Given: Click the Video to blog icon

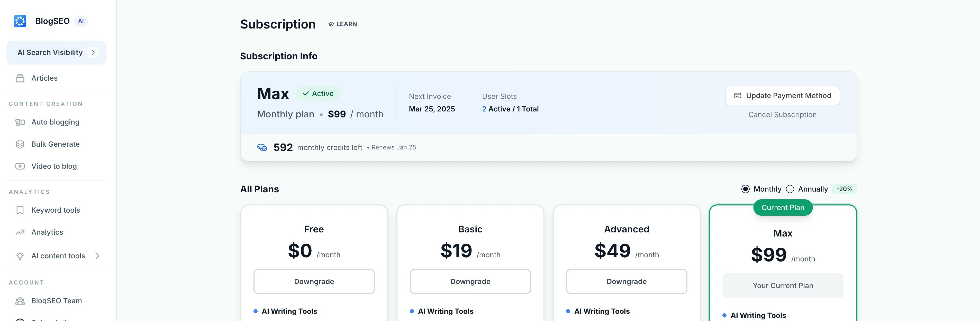Looking at the screenshot, I should (x=20, y=166).
